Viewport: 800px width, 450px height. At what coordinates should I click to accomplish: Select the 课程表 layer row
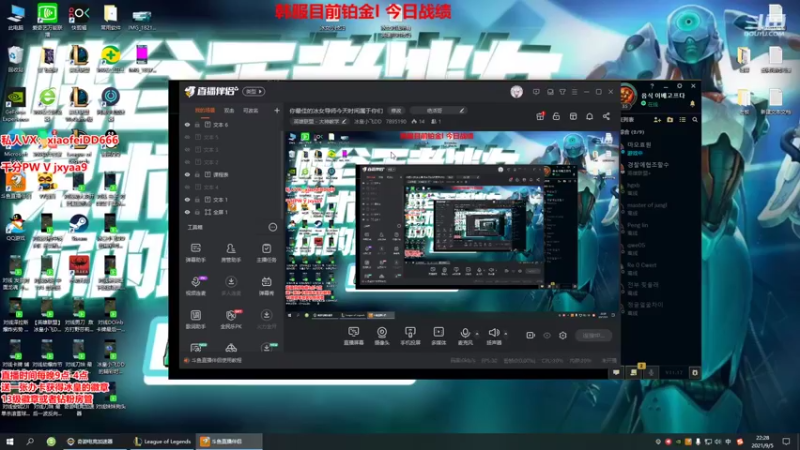(232, 174)
